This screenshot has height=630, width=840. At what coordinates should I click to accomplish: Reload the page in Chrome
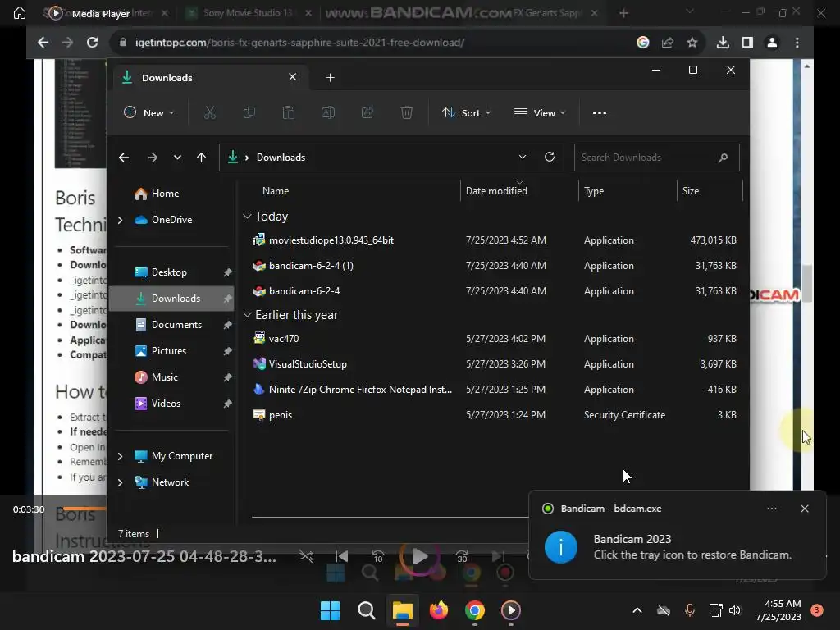click(x=92, y=43)
